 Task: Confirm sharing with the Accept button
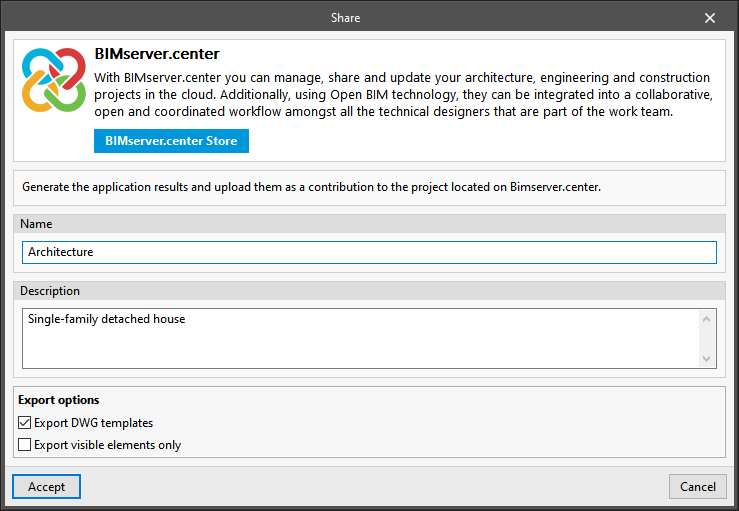[x=47, y=487]
